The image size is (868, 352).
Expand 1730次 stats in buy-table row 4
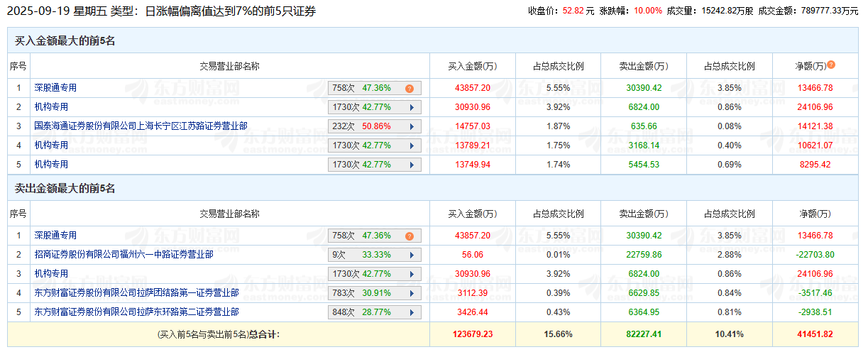point(412,146)
